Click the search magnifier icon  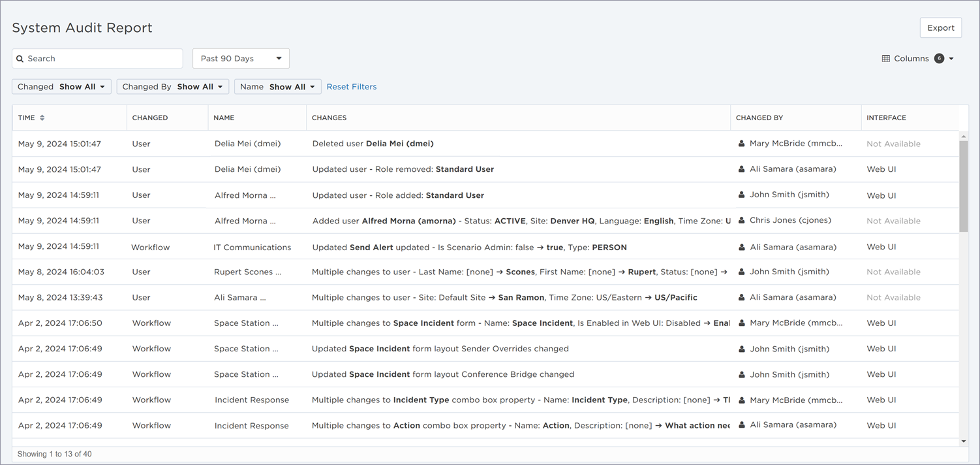tap(20, 59)
